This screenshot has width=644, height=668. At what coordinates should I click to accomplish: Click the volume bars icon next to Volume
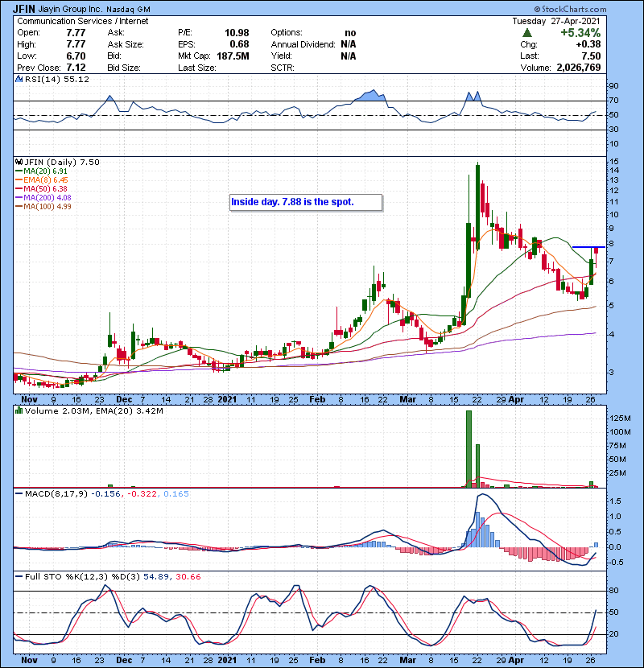pos(19,410)
